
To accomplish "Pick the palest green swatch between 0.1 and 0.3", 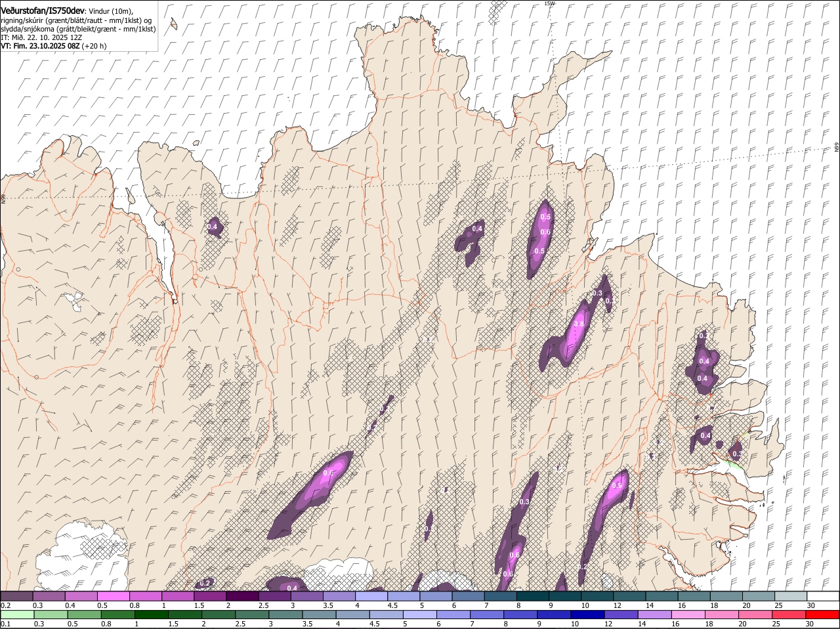I will (18, 615).
